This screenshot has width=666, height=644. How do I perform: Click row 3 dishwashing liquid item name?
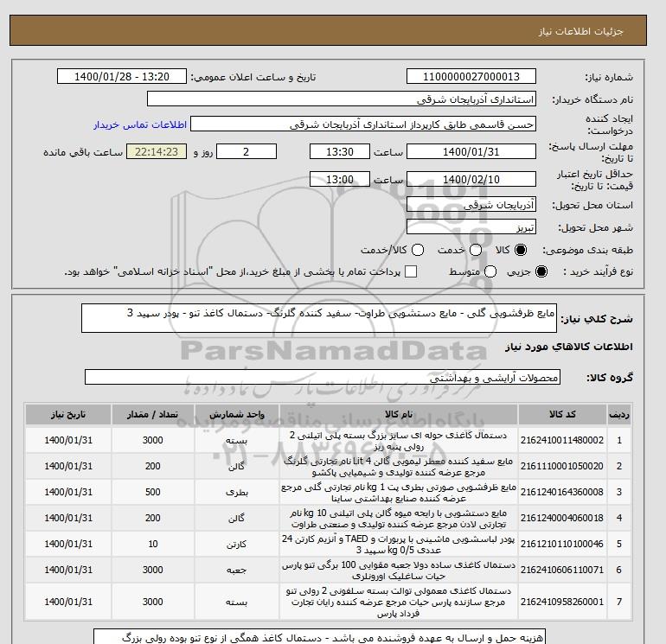(x=399, y=493)
